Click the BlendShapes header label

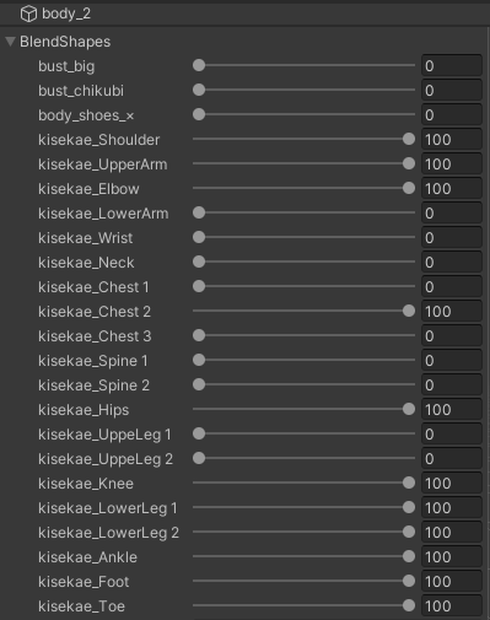click(x=65, y=42)
